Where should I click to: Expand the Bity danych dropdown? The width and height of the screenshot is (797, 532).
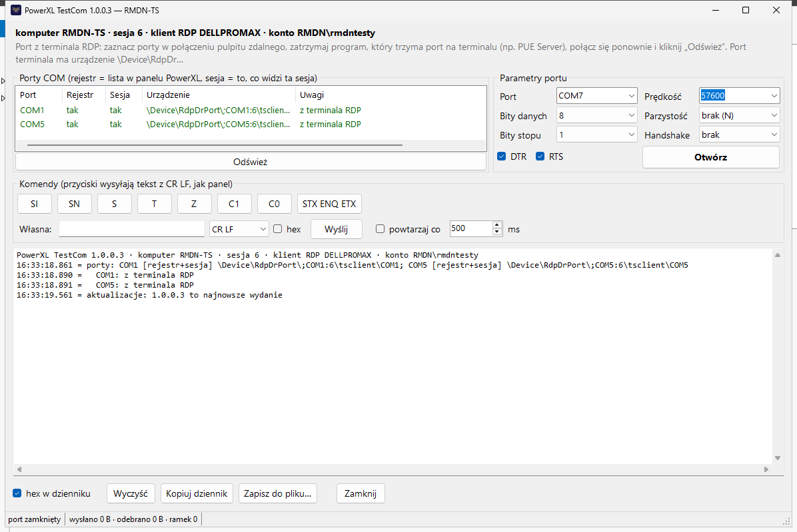coord(596,116)
